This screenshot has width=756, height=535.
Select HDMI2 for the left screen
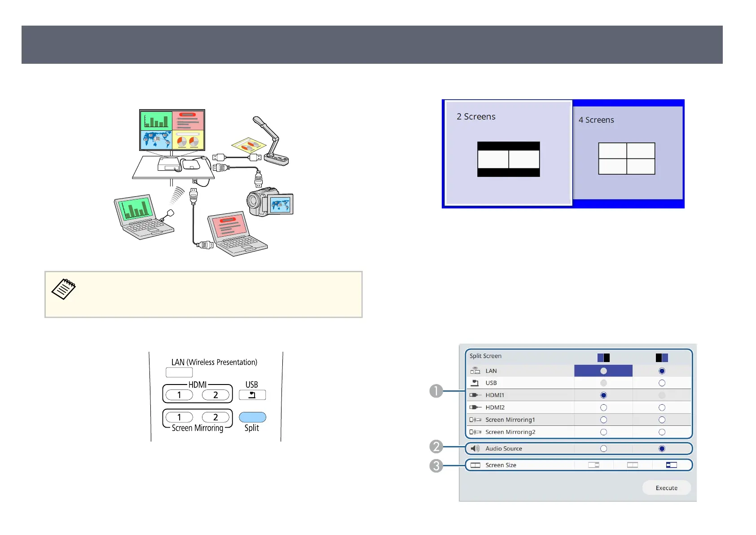(603, 407)
